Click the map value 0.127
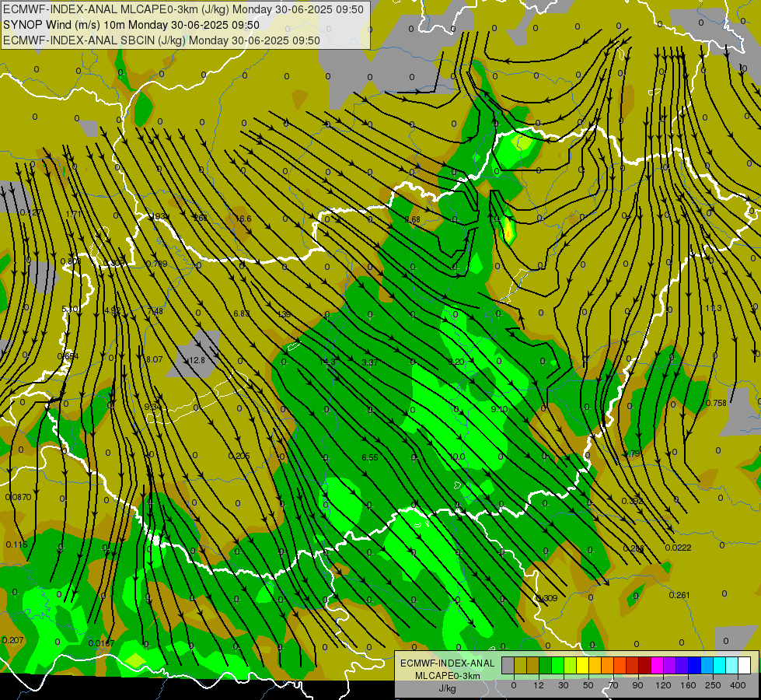Screen dimensions: 761x700 pos(30,212)
